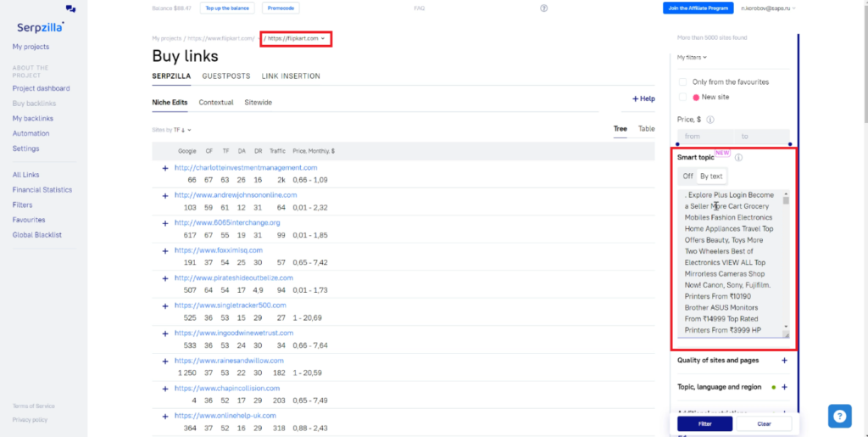The height and width of the screenshot is (437, 868).
Task: Open the My filters dropdown
Action: click(x=692, y=57)
